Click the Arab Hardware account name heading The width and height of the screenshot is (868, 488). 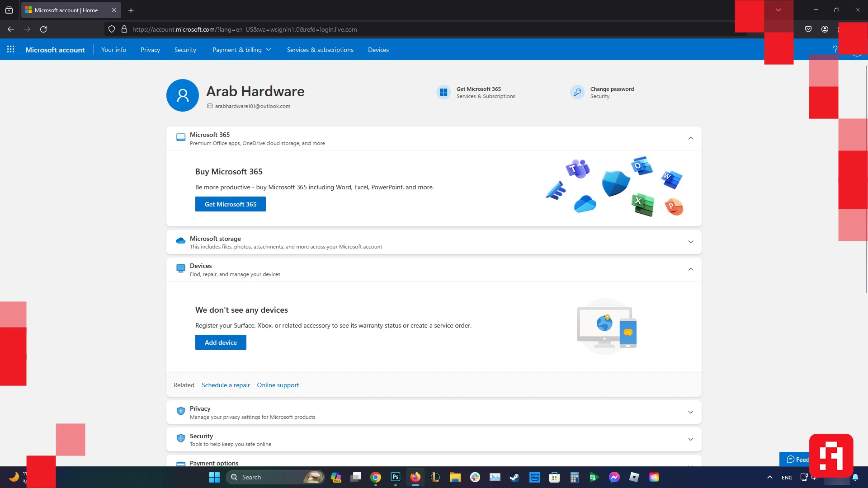click(x=255, y=91)
